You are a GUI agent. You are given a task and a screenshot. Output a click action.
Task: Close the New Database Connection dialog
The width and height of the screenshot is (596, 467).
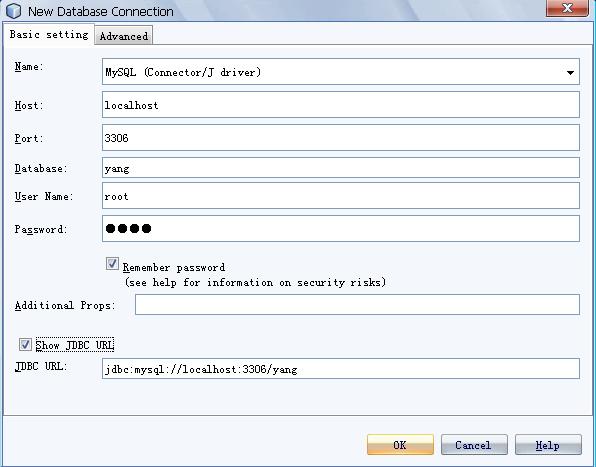567,8
